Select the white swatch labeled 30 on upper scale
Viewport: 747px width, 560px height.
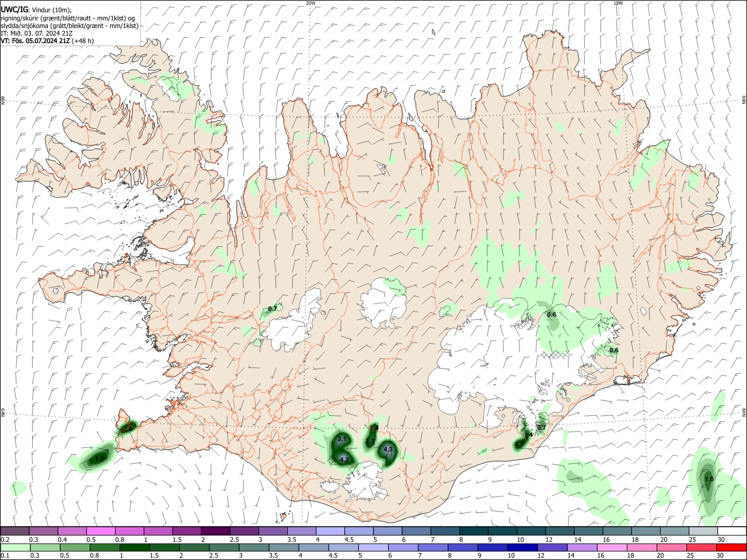coord(732,531)
